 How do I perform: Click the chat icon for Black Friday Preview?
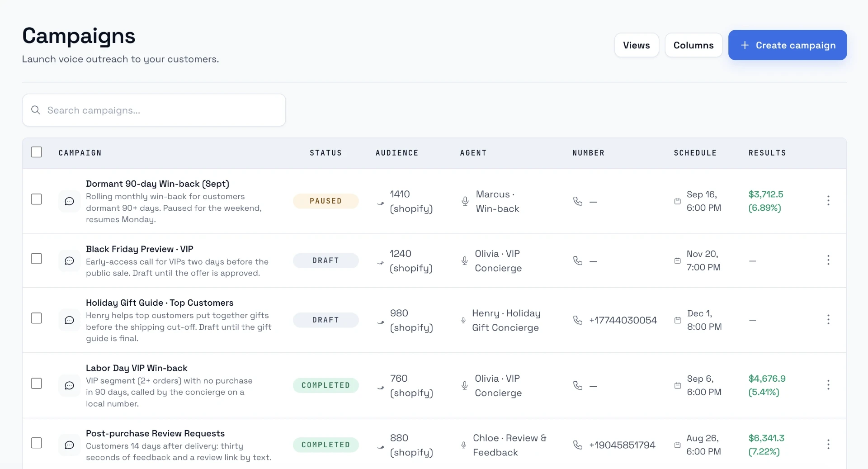click(69, 261)
